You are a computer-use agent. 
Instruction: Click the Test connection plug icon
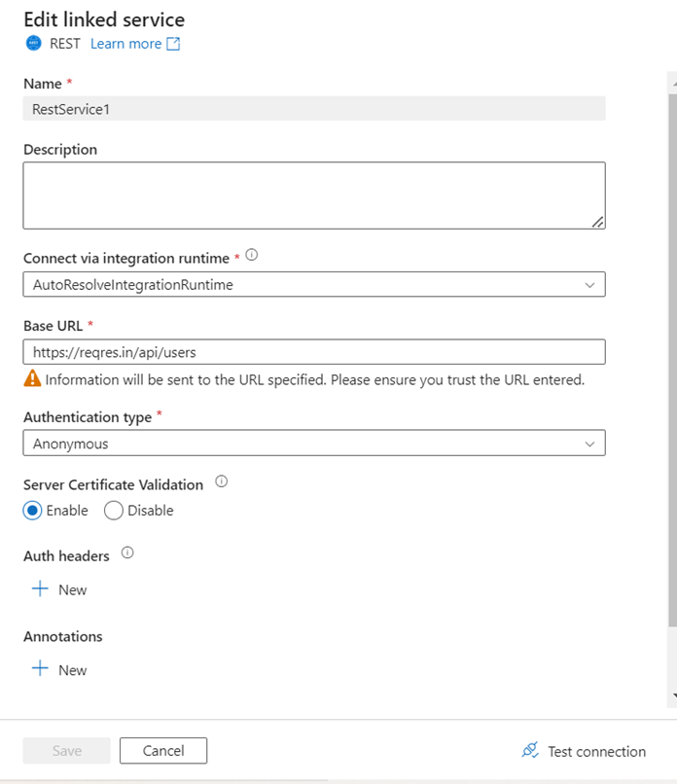click(530, 750)
